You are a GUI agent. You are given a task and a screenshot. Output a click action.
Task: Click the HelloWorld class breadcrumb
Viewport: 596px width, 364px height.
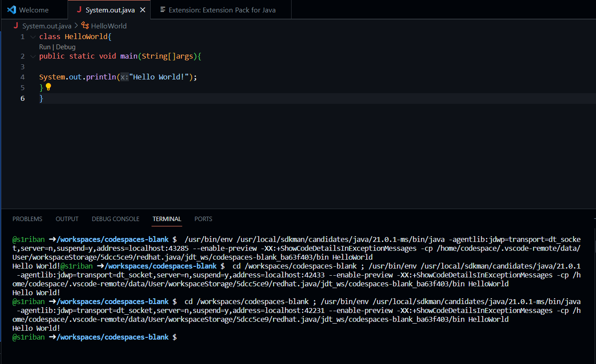tap(109, 26)
